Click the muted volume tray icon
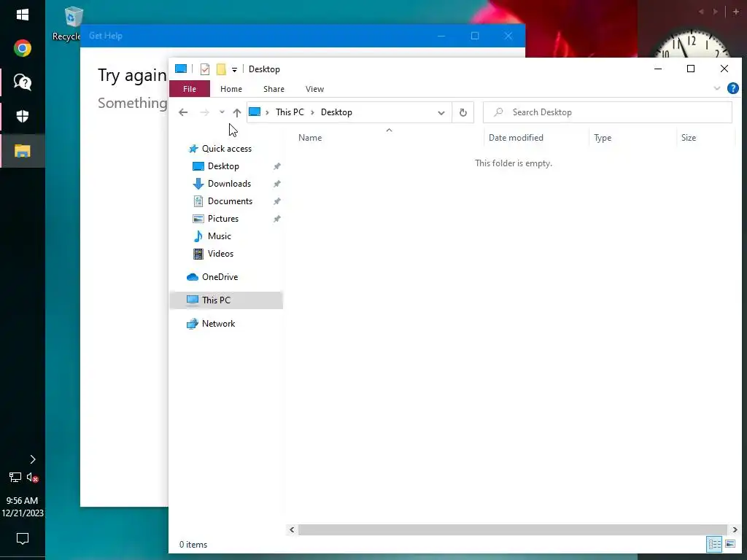 [x=32, y=477]
